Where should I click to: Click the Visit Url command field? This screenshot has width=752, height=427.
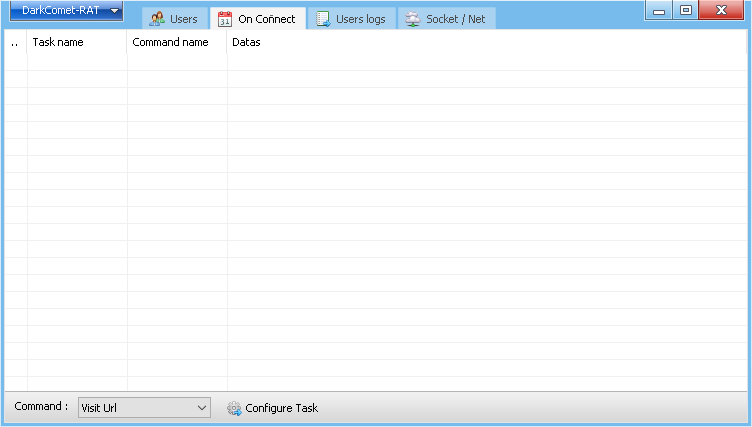click(x=135, y=408)
